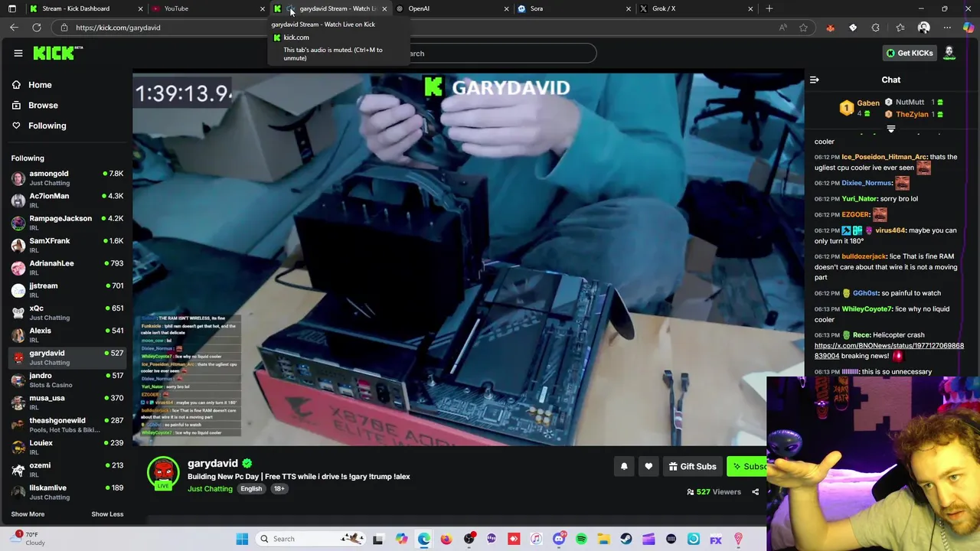Viewport: 980px width, 551px height.
Task: Follow heart icon under the stream
Action: pos(648,466)
